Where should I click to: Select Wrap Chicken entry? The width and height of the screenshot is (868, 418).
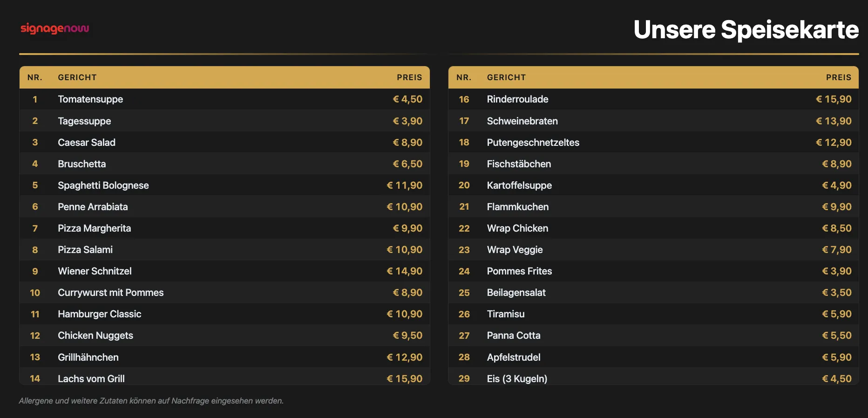[518, 228]
